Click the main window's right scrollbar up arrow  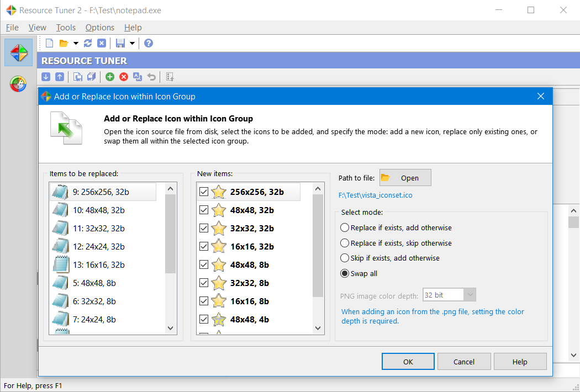pyautogui.click(x=574, y=211)
